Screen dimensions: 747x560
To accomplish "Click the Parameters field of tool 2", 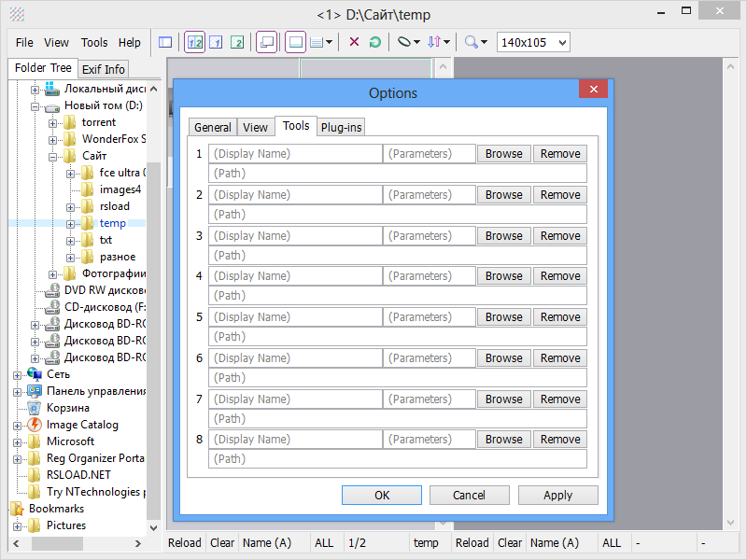I will click(430, 195).
